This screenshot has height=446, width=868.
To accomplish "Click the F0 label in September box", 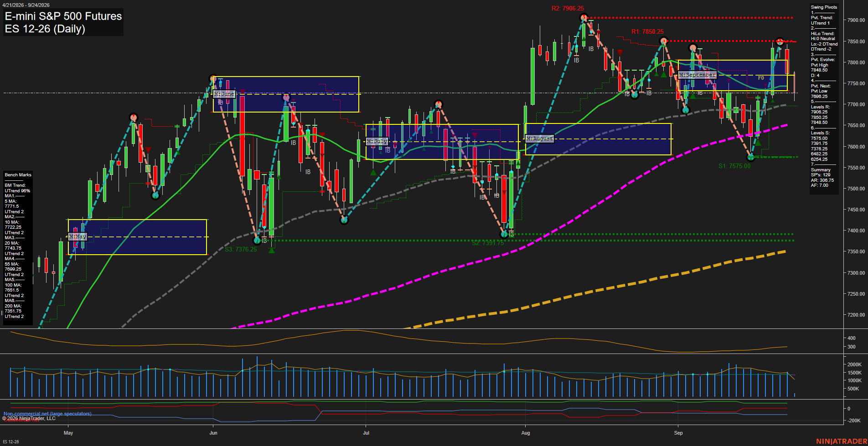I will click(761, 78).
